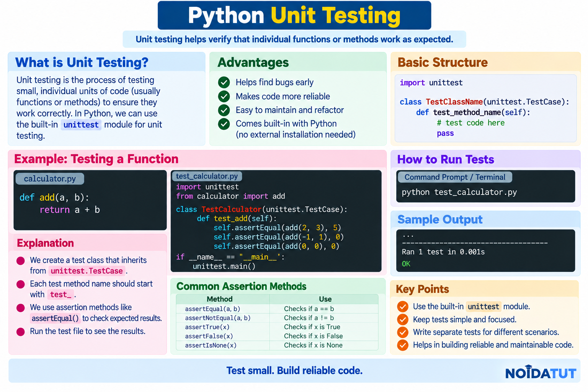Click the 'Explanation' heading

click(45, 243)
